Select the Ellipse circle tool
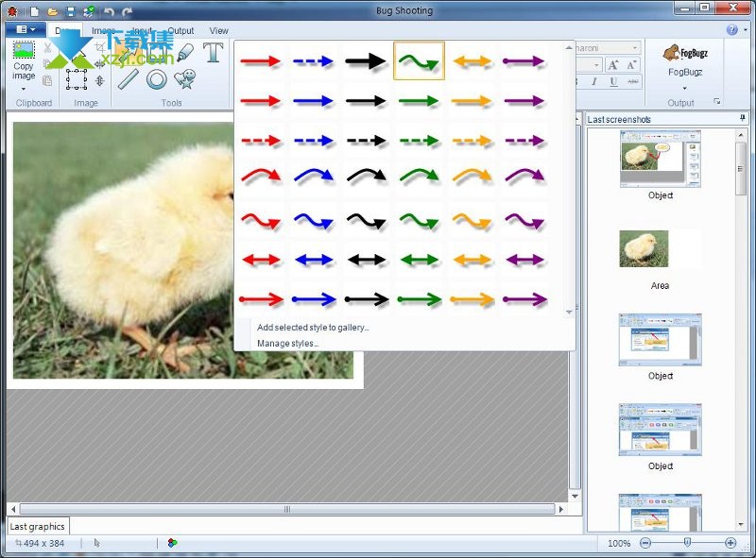Screen dimensions: 756x558 click(x=156, y=79)
